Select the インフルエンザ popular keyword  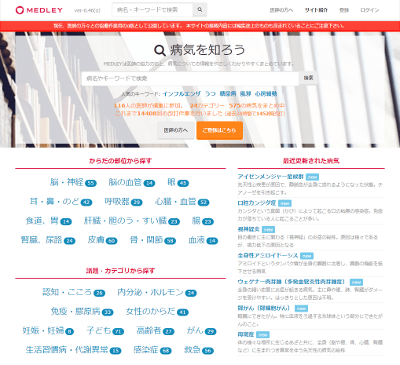(182, 94)
